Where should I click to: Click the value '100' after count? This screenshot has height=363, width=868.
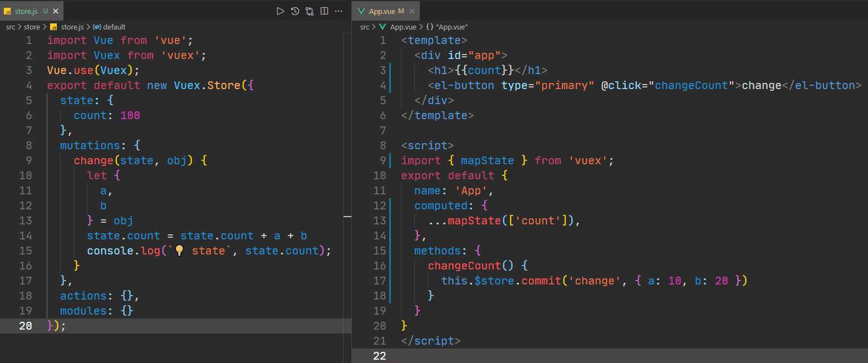130,115
